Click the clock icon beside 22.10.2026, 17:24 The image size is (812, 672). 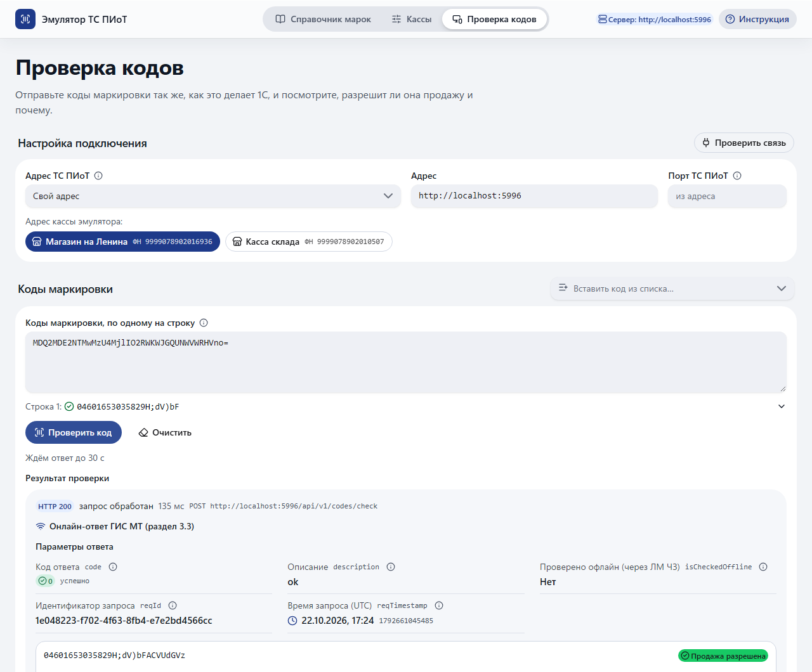tap(292, 621)
